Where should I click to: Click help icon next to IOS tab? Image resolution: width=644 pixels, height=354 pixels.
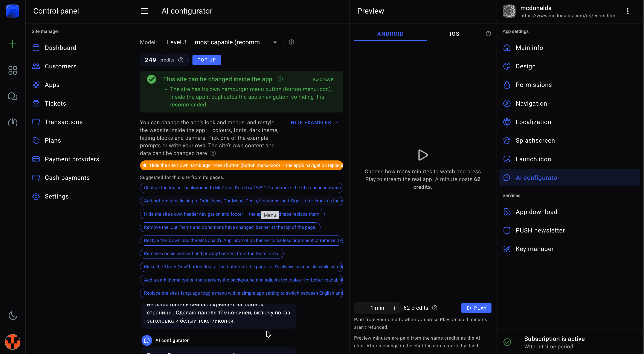[x=488, y=34]
